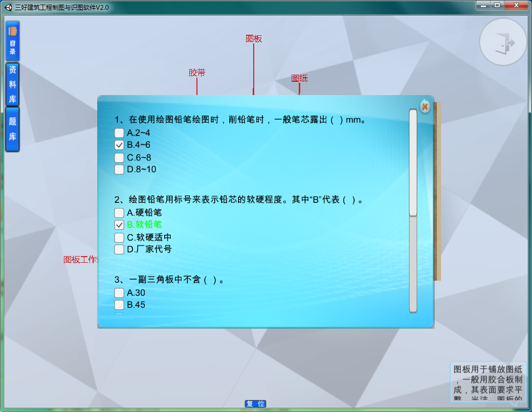Select D.厂家代号 checkbox
The height and width of the screenshot is (412, 532).
tap(119, 249)
